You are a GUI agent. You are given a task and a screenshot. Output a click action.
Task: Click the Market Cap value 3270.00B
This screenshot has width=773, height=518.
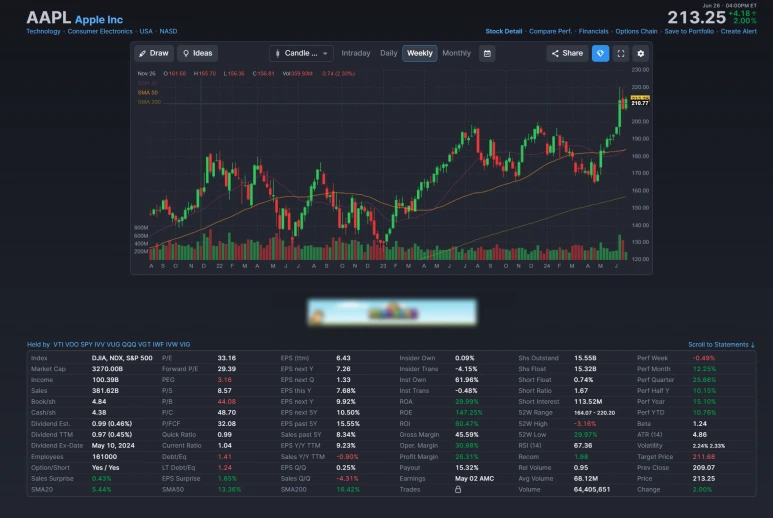(107, 369)
